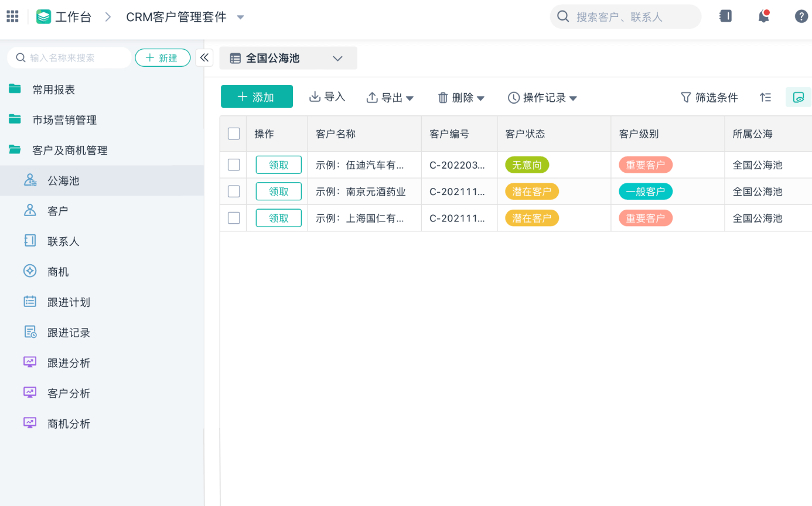
Task: Click 领取 for 上海国仁有... row
Action: pyautogui.click(x=279, y=218)
